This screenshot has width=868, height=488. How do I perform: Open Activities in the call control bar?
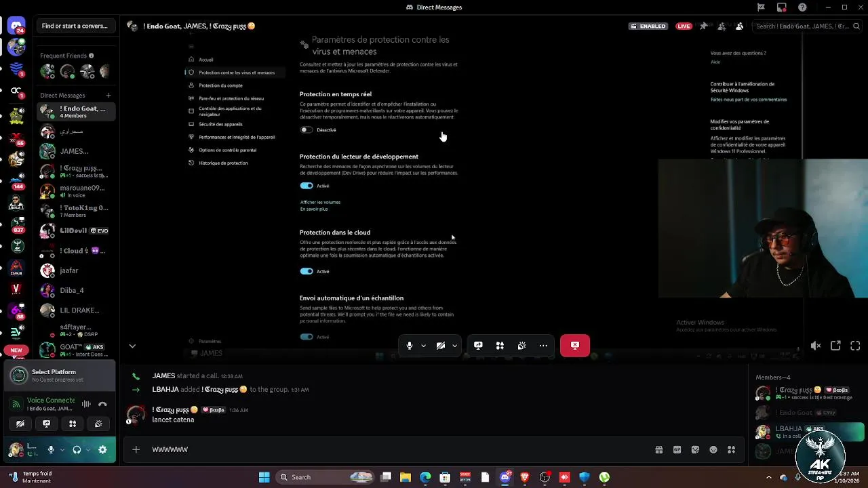point(500,345)
